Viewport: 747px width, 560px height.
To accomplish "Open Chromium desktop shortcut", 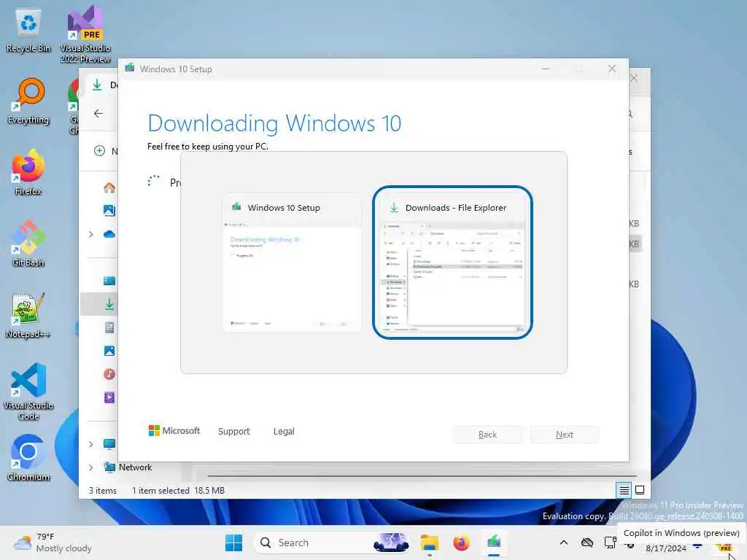I will click(x=28, y=458).
